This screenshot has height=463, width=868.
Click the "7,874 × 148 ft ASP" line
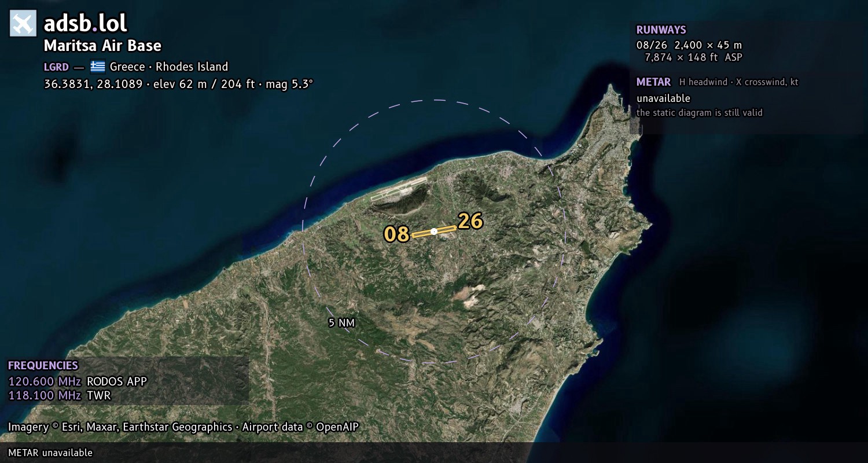pyautogui.click(x=693, y=57)
